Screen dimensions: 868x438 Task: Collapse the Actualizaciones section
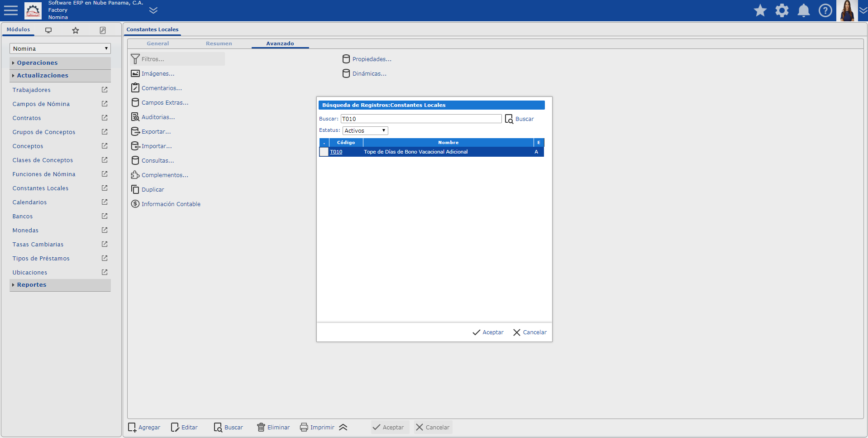click(x=60, y=75)
